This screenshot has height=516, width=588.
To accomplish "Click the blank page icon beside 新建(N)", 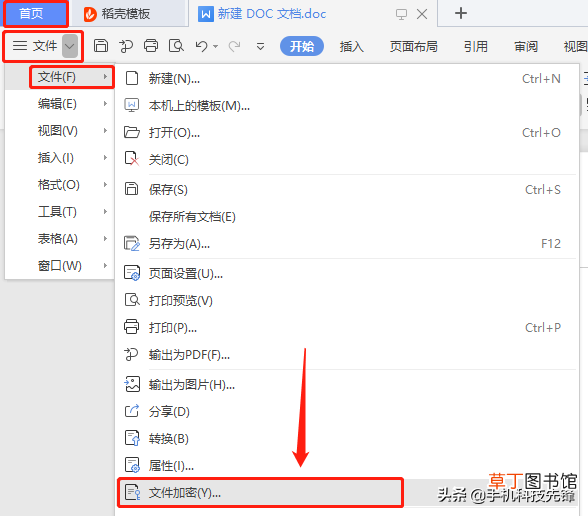I will click(x=132, y=78).
